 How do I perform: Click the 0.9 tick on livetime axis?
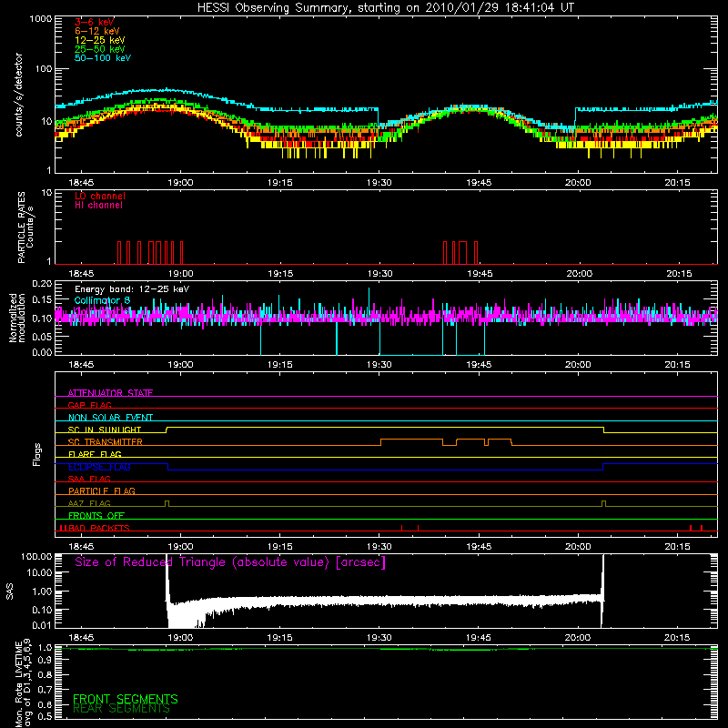pyautogui.click(x=45, y=661)
